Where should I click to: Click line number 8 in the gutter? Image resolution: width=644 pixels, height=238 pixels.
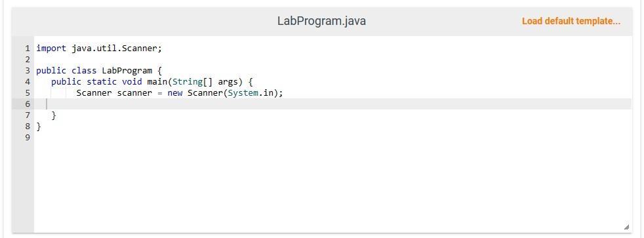(x=28, y=127)
